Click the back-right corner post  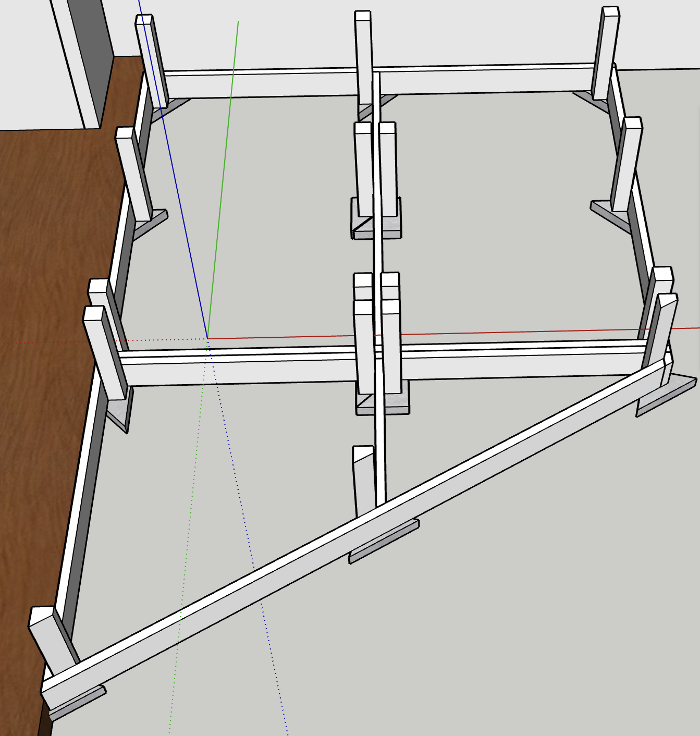[x=606, y=52]
